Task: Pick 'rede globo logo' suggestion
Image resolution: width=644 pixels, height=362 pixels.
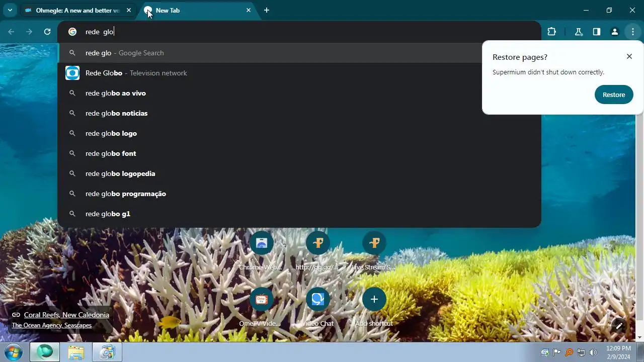Action: [299, 133]
